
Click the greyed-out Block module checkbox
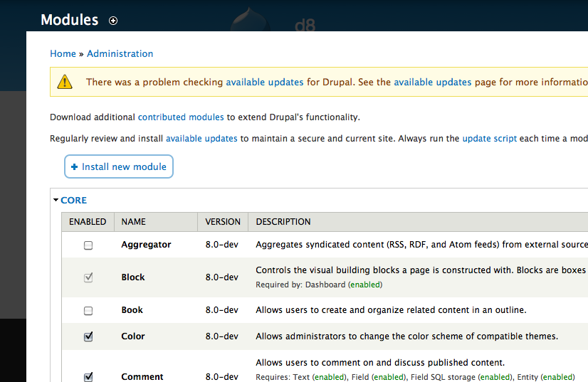tap(88, 278)
